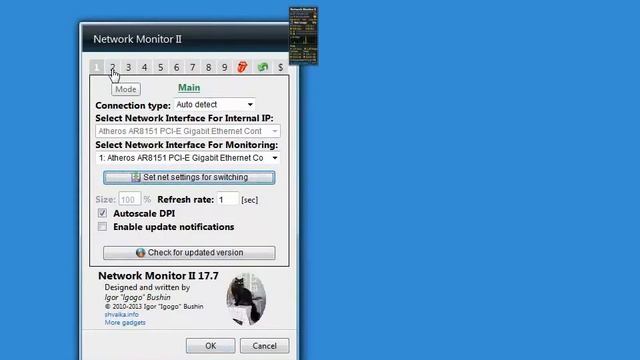Open the shvaika.info link
The height and width of the screenshot is (360, 640).
pos(121,314)
